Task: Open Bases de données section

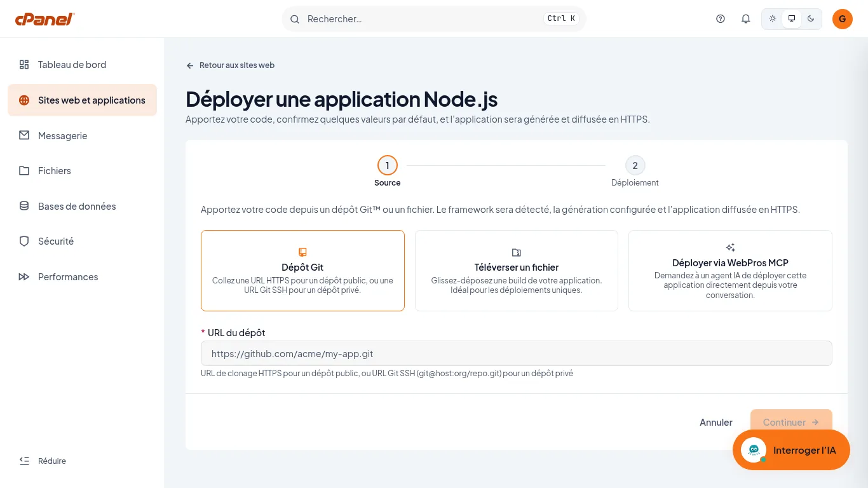Action: tap(82, 206)
